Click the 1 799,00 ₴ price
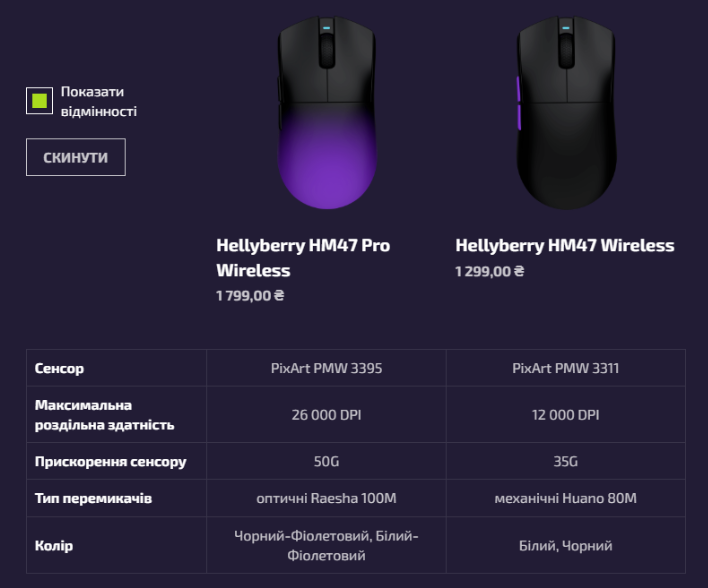Screen dimensions: 708x588 pyautogui.click(x=250, y=296)
